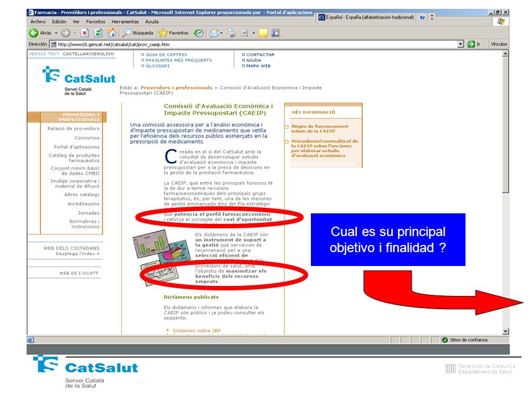
Task: Expand the mail icon dropdown arrow
Action: (222, 33)
